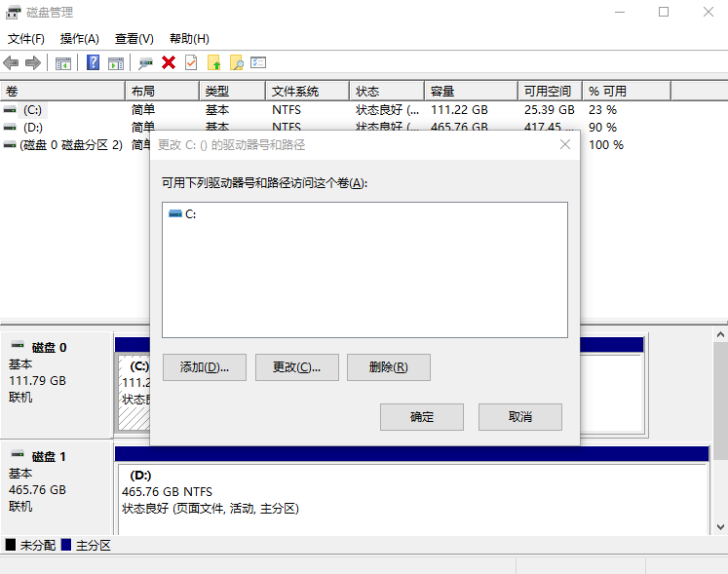Click the red X delete icon
This screenshot has height=574, width=728.
pyautogui.click(x=169, y=63)
